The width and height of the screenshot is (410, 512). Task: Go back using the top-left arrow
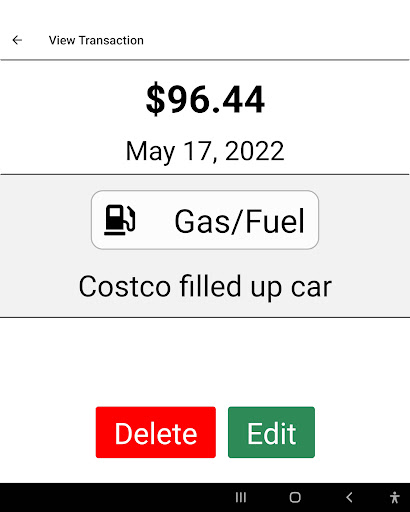[17, 40]
